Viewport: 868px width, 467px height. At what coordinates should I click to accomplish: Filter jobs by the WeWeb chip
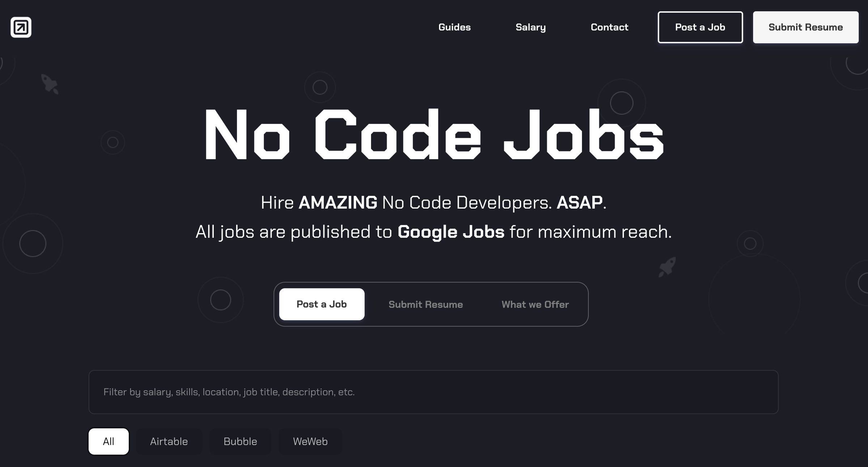[x=310, y=441]
